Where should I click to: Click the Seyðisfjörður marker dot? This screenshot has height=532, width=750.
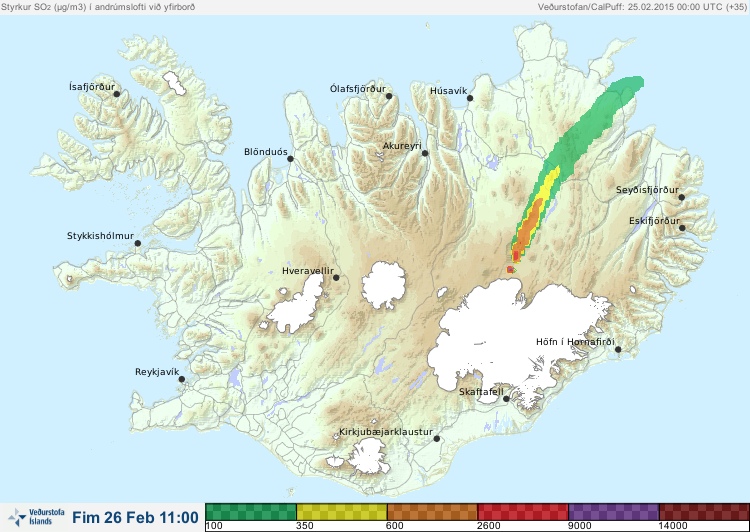682,197
